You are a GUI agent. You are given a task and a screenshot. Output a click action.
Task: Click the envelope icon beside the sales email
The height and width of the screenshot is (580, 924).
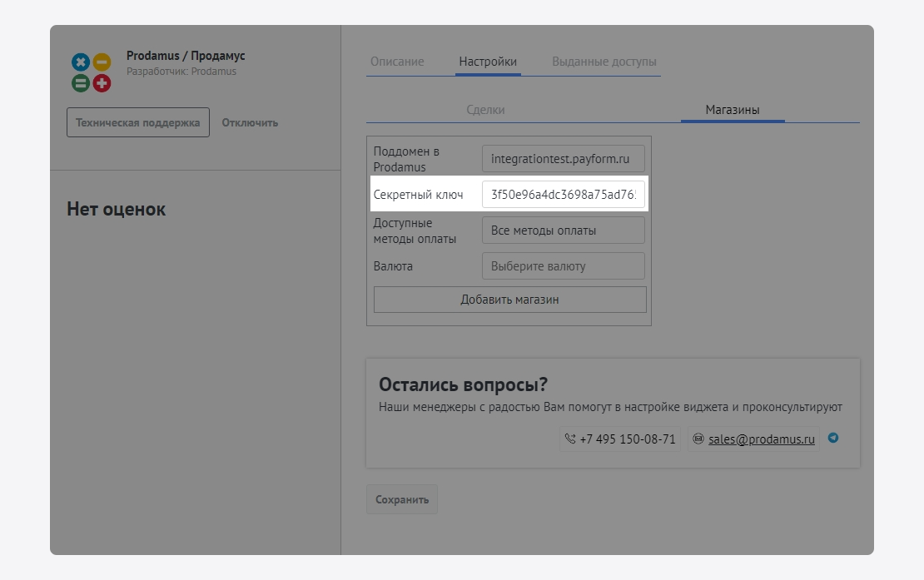(698, 439)
